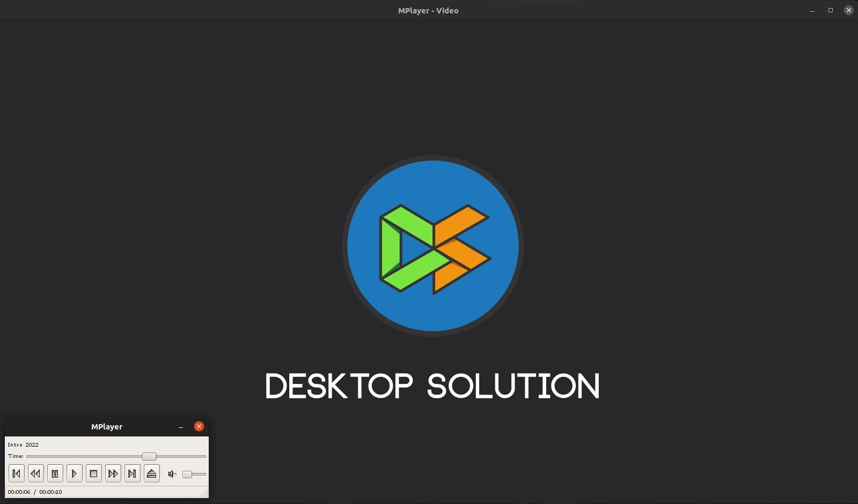Skip to the next track
This screenshot has height=504, width=858.
133,473
